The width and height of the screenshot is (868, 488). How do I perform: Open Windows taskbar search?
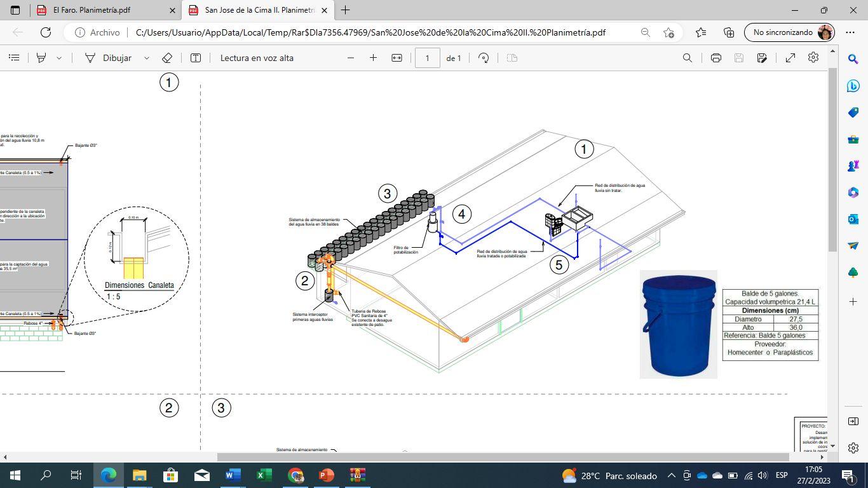click(46, 475)
